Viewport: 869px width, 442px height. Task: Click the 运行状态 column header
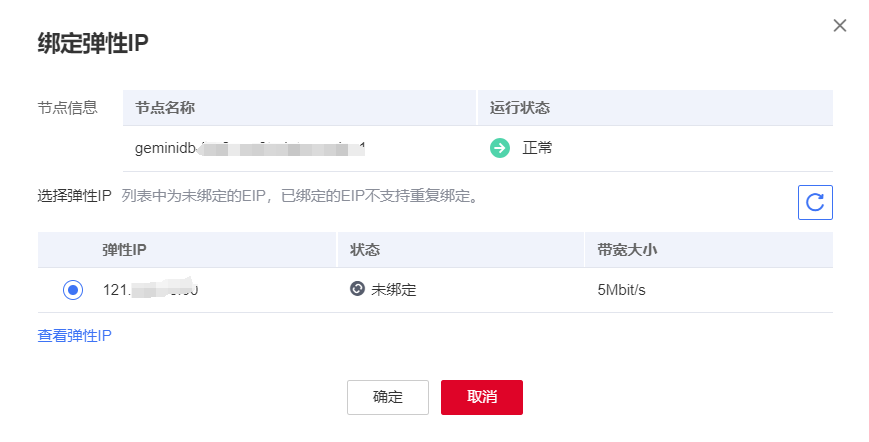pos(519,107)
